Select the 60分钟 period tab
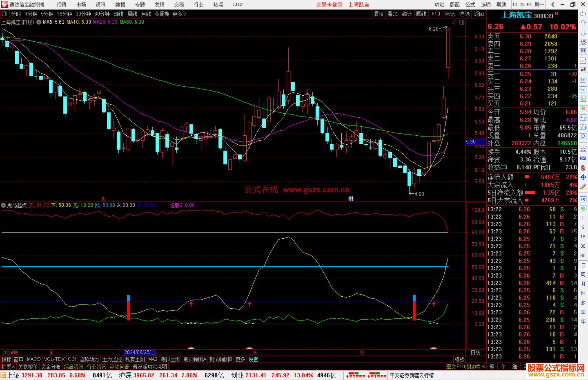This screenshot has height=380, width=588. pyautogui.click(x=102, y=14)
